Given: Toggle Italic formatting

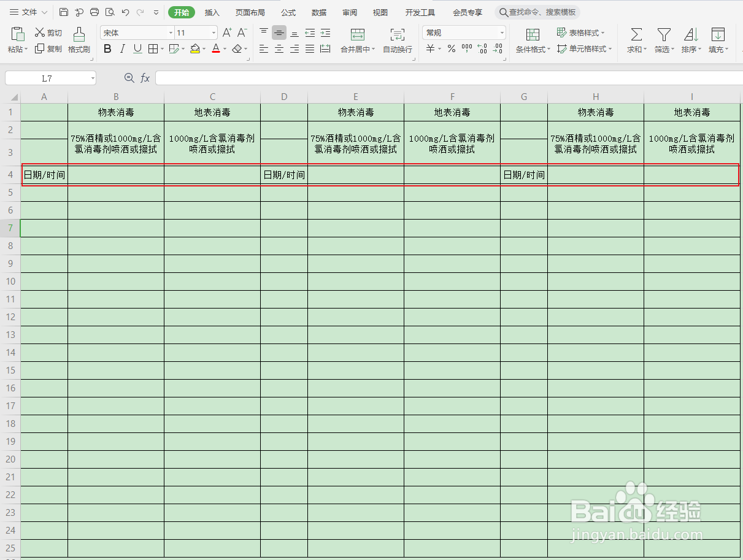Looking at the screenshot, I should coord(123,49).
